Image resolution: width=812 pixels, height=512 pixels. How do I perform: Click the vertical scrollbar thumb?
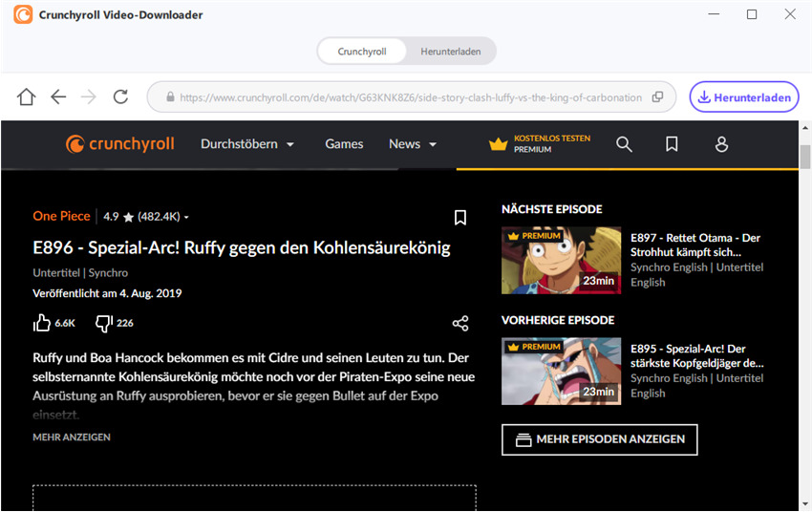(x=804, y=157)
